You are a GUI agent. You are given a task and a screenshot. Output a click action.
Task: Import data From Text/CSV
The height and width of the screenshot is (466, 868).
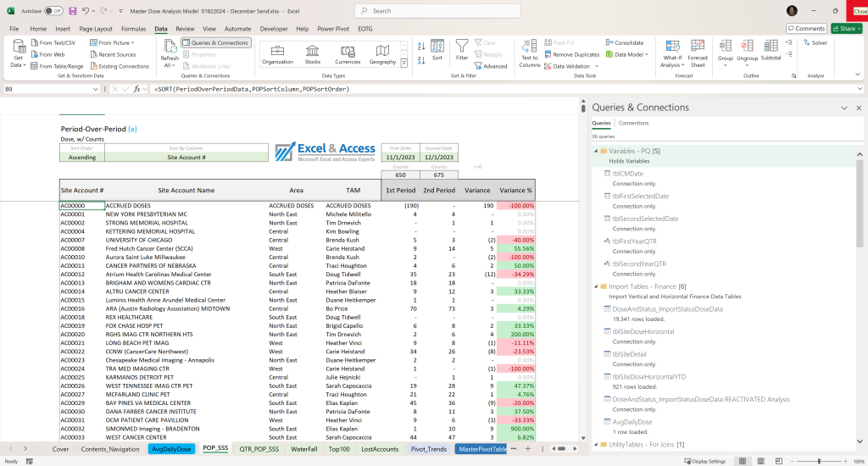coord(53,42)
